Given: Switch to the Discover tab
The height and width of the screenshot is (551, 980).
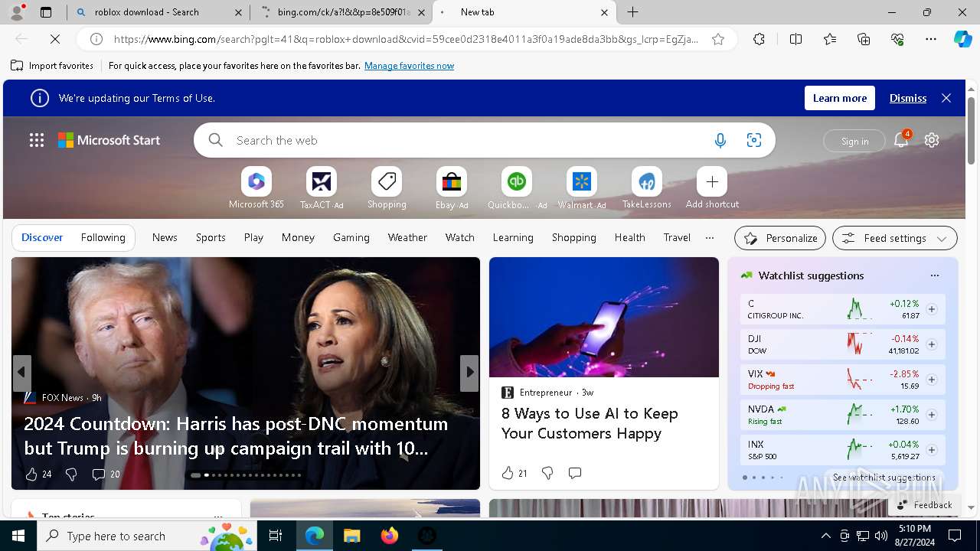Looking at the screenshot, I should pos(42,237).
